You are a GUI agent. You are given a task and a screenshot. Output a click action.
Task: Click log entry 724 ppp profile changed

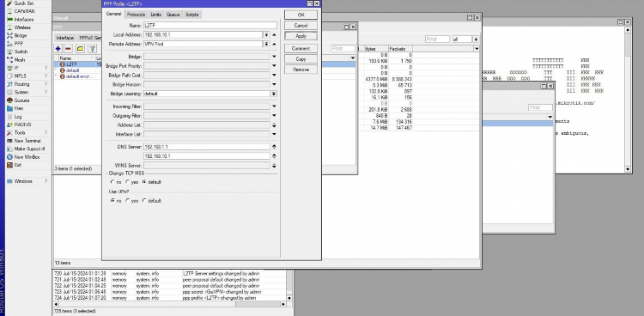click(x=171, y=298)
